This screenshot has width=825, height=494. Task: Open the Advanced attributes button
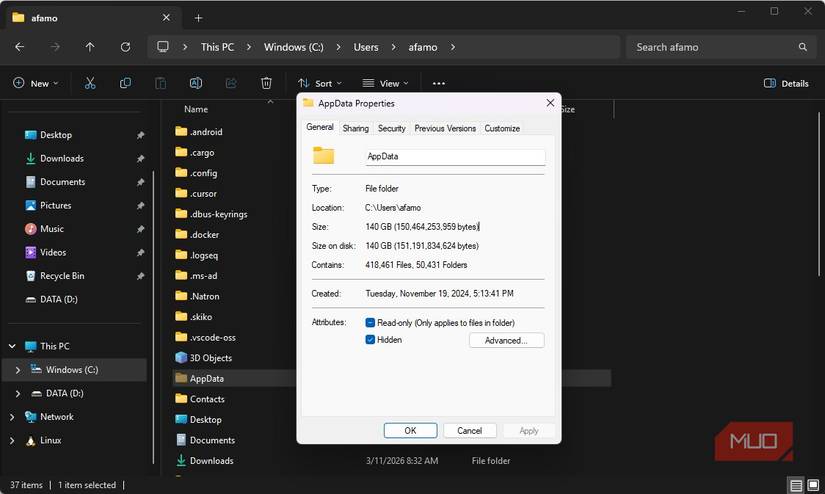506,340
